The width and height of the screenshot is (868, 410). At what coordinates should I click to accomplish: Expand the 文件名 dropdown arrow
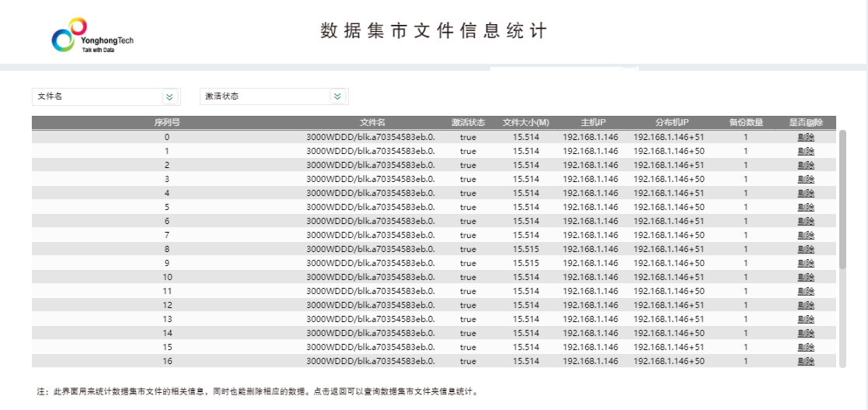(x=169, y=96)
